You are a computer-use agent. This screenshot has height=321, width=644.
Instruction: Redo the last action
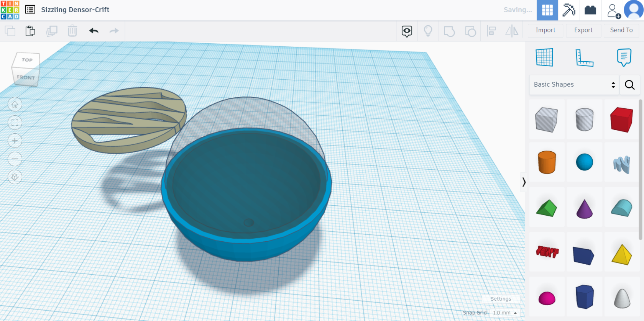coord(114,31)
